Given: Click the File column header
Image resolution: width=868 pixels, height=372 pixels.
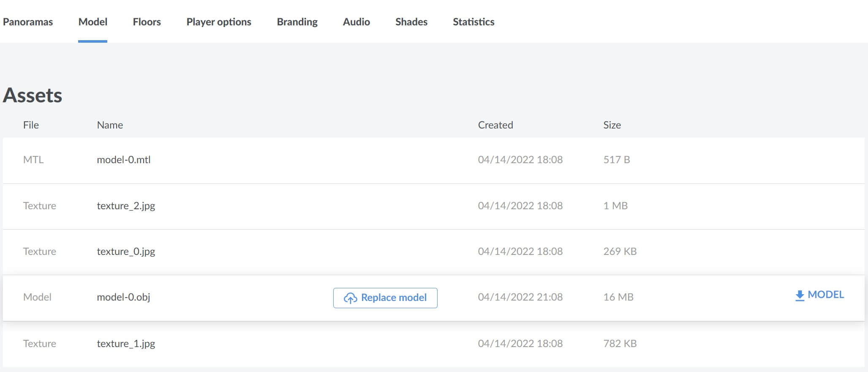Looking at the screenshot, I should tap(31, 125).
